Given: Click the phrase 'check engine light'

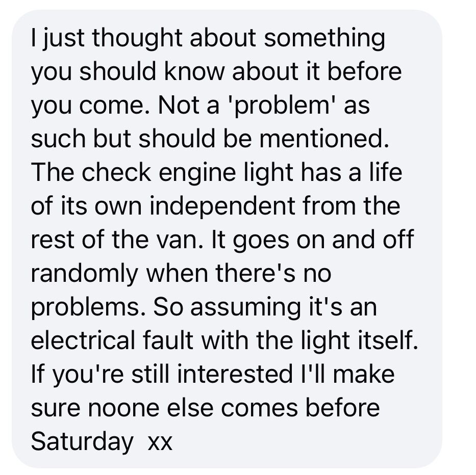Looking at the screenshot, I should 188,173.
